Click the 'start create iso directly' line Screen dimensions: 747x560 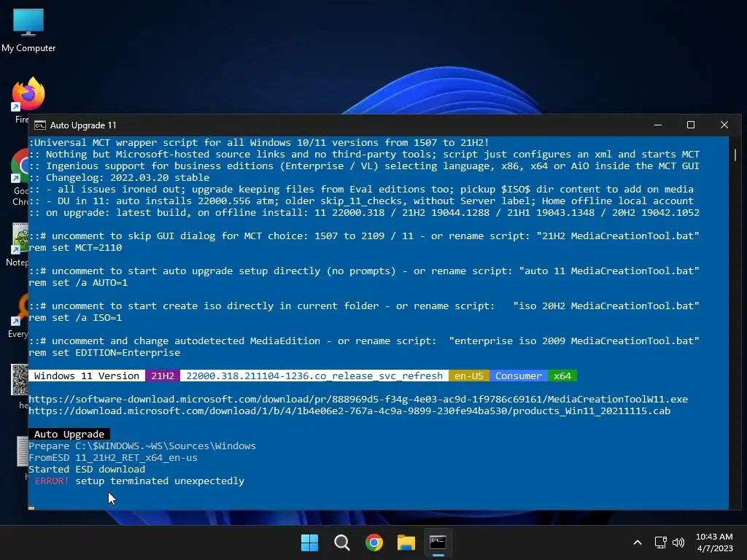pos(364,306)
